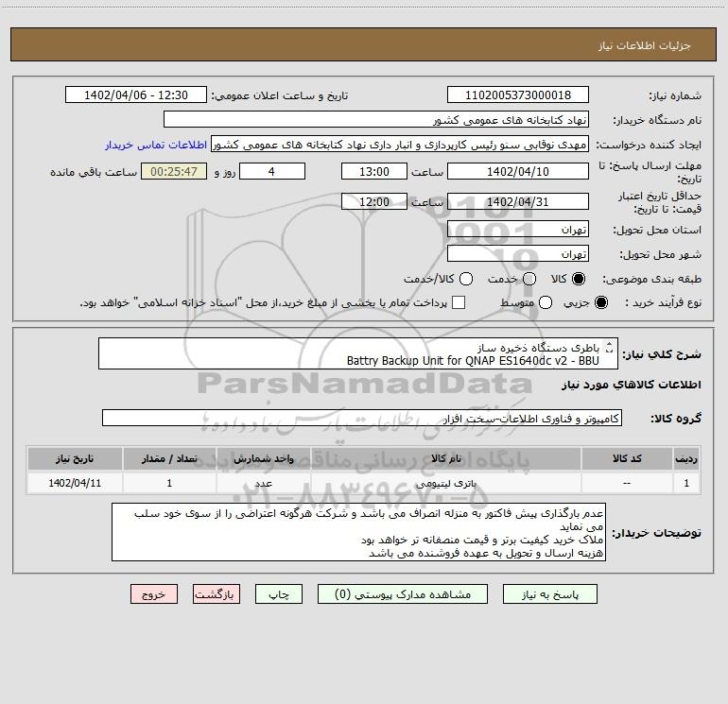
Task: Click the شهر محل تحویل field تهران
Action: 518,254
